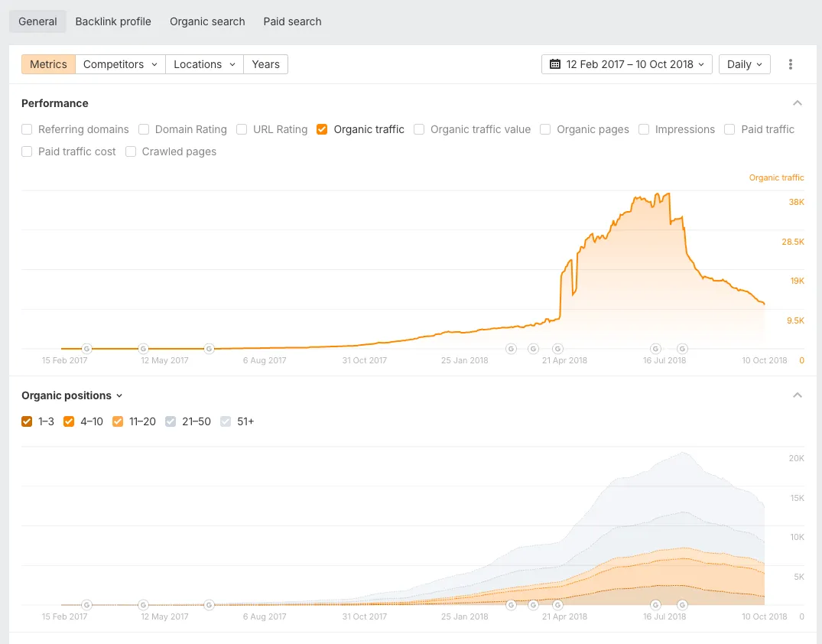Image resolution: width=822 pixels, height=644 pixels.
Task: Toggle the 4–10 positions checkbox
Action: (x=69, y=421)
